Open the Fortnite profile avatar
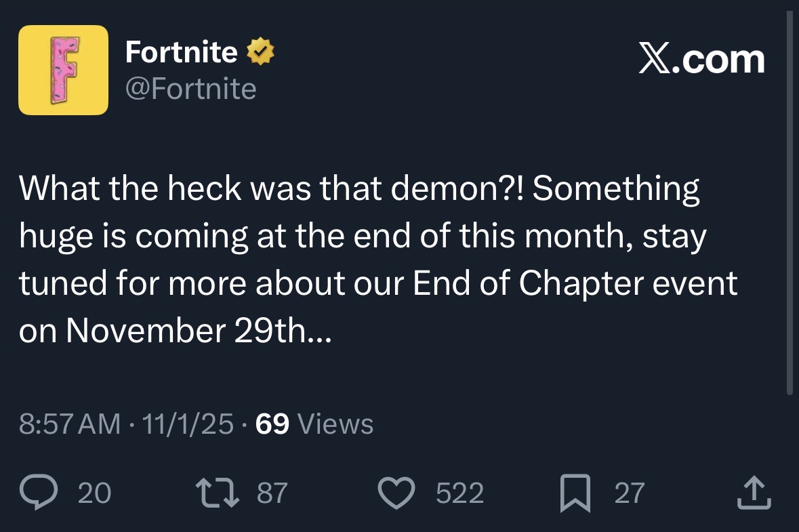The height and width of the screenshot is (532, 799). click(x=63, y=70)
